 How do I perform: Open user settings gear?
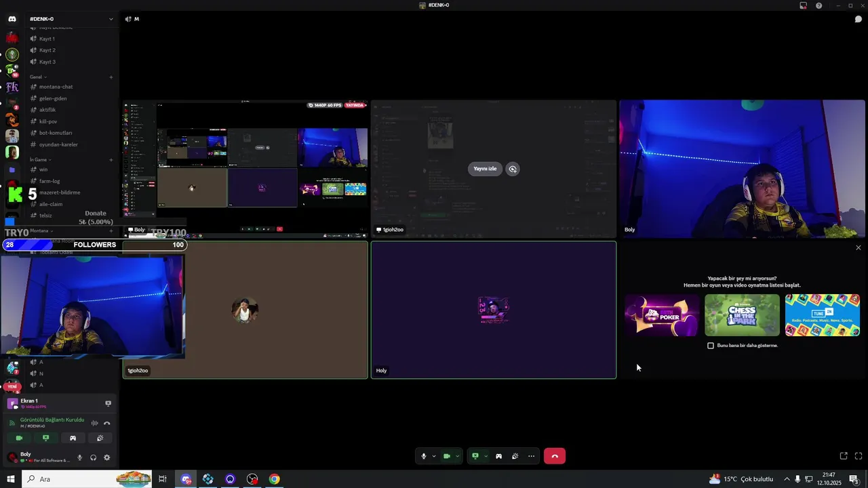click(106, 457)
